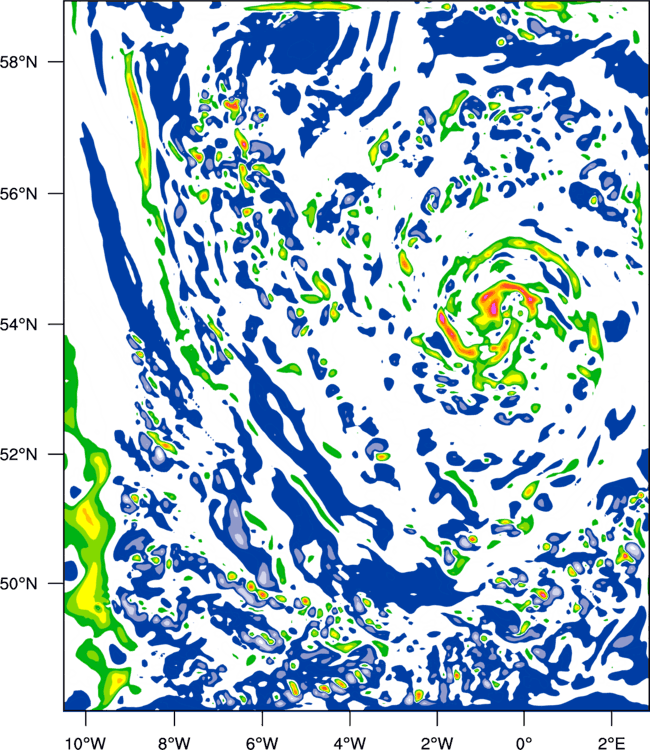Click the 50°N latitude label
Viewport: 650px width, 750px height.
pyautogui.click(x=18, y=584)
